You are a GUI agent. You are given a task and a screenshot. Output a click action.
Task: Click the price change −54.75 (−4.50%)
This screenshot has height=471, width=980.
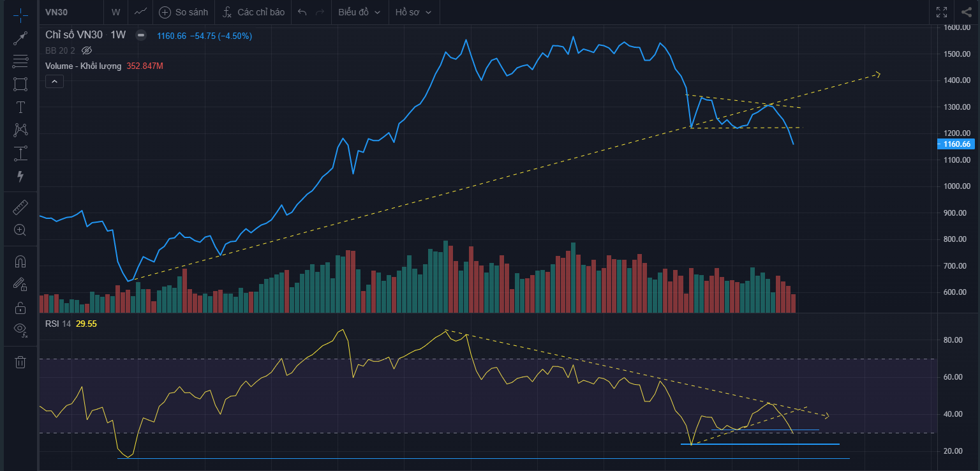(x=220, y=36)
